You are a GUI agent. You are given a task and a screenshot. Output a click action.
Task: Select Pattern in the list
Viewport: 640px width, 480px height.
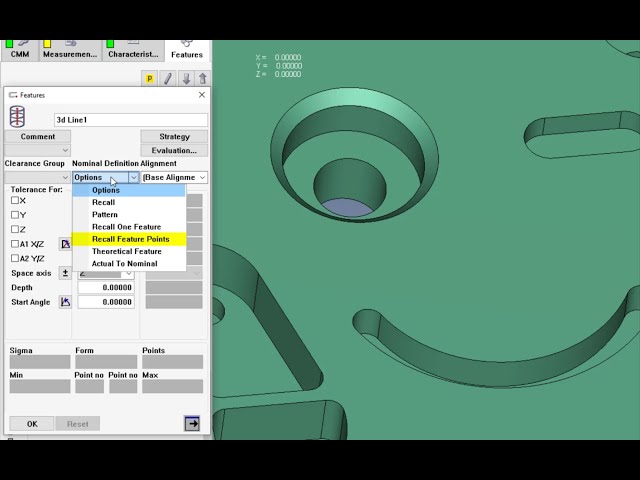click(129, 215)
